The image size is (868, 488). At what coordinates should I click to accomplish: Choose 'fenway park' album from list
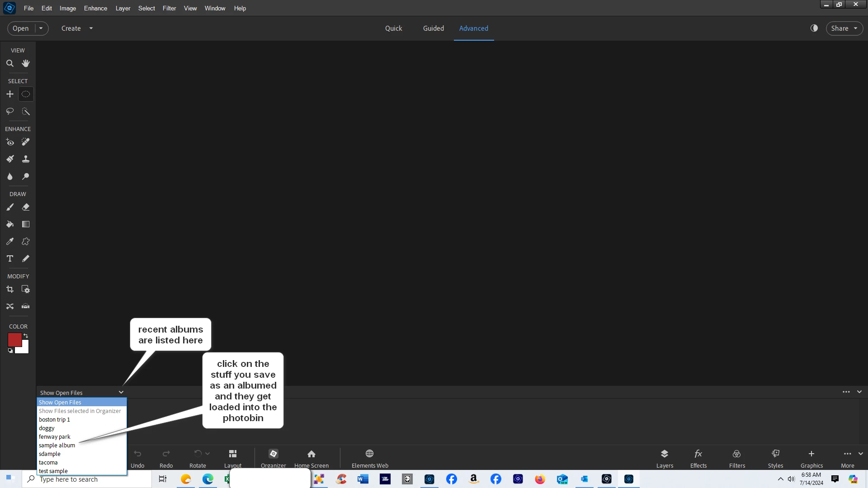click(x=55, y=436)
